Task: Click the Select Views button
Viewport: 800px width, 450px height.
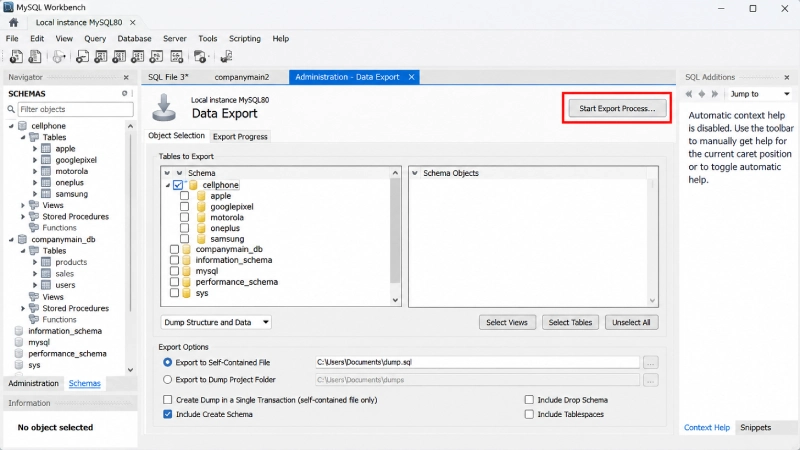Action: point(507,322)
